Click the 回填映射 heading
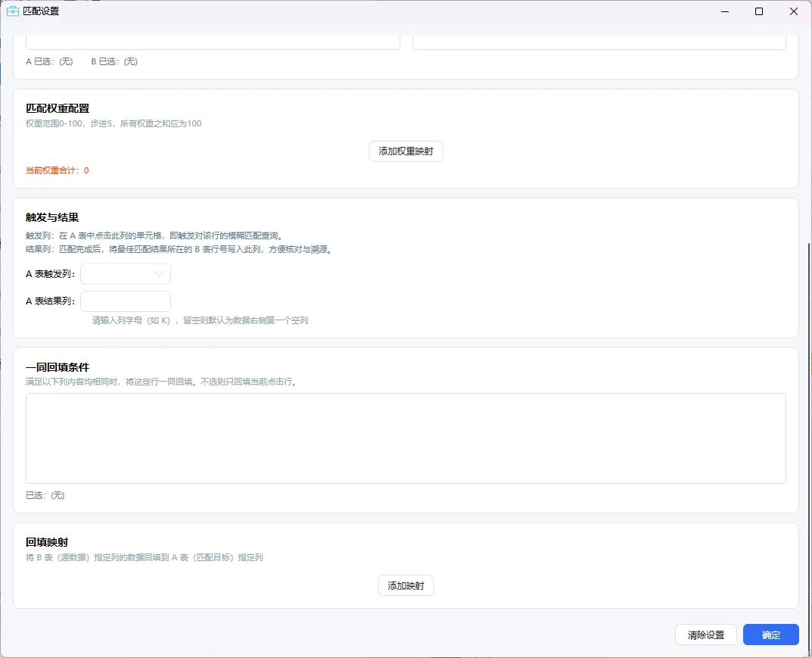812x658 pixels. 47,542
